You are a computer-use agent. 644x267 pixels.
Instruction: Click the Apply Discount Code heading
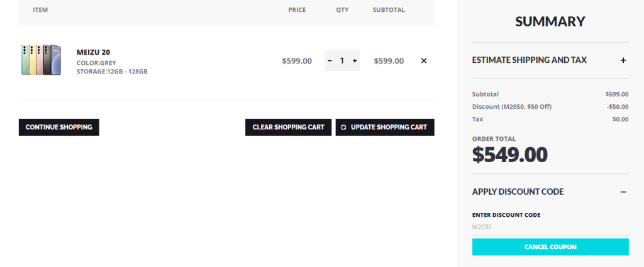tap(518, 192)
